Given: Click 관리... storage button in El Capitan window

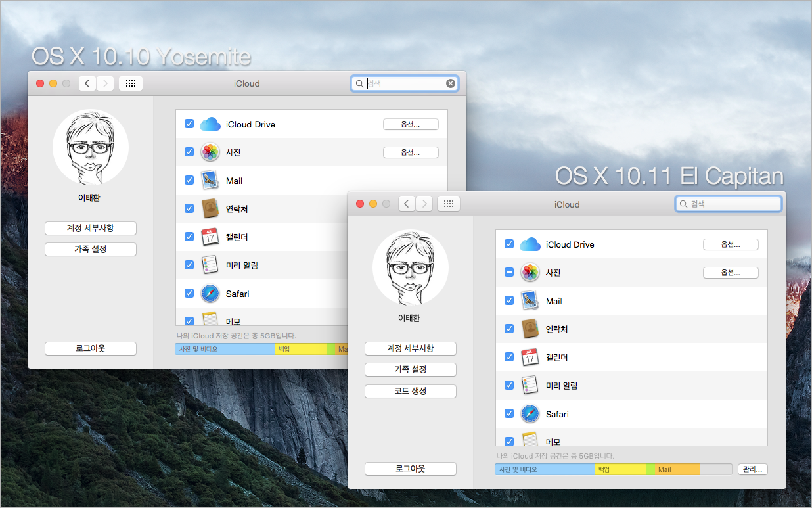Looking at the screenshot, I should (753, 469).
